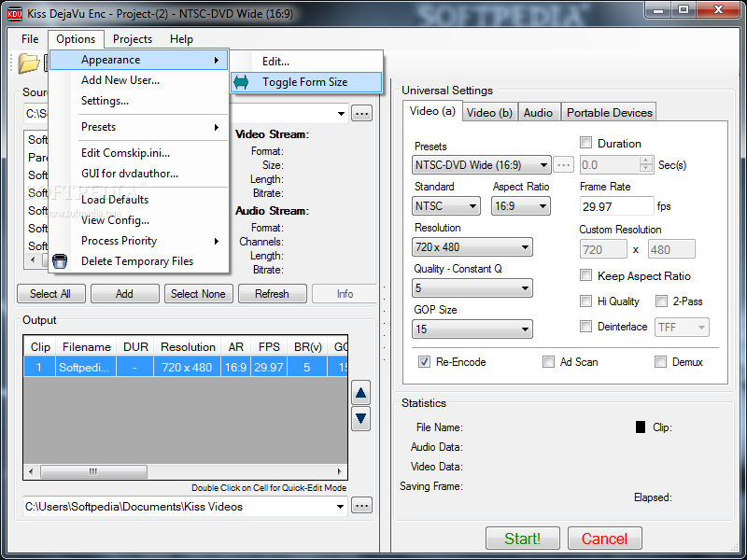This screenshot has width=747, height=560.
Task: Browse output folder with ellipsis button
Action: coord(361,505)
